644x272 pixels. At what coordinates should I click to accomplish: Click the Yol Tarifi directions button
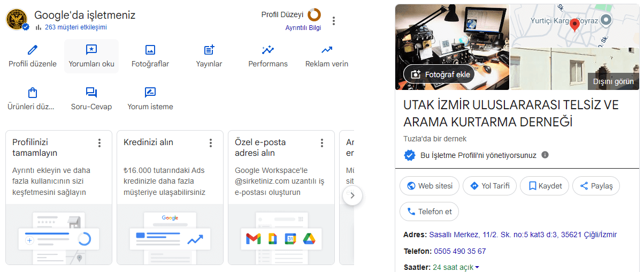point(489,186)
